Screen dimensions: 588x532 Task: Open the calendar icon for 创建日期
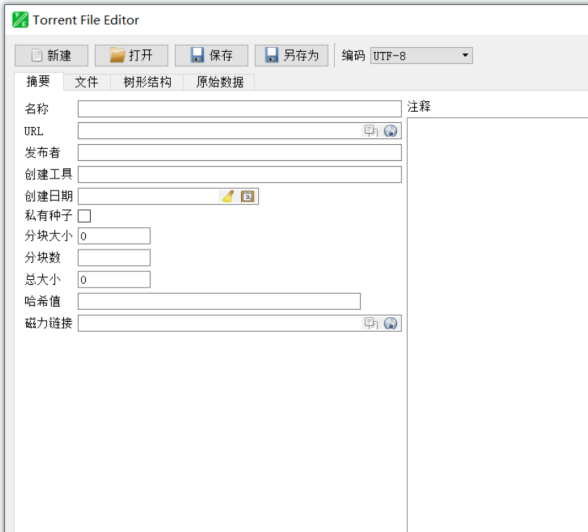248,196
